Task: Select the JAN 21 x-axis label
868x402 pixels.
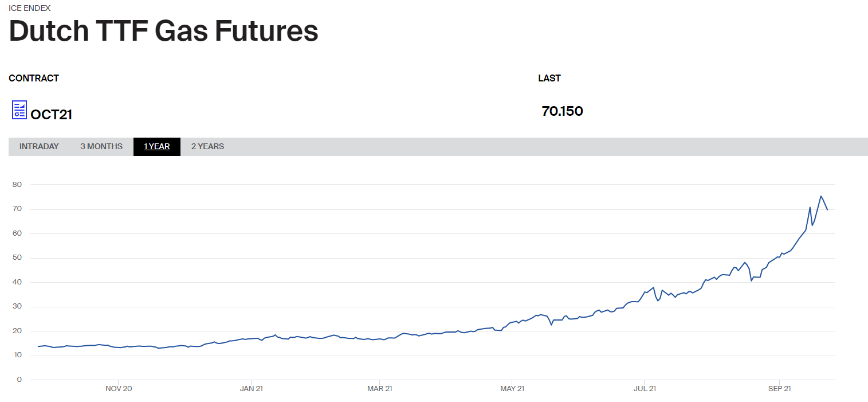Action: (x=252, y=389)
